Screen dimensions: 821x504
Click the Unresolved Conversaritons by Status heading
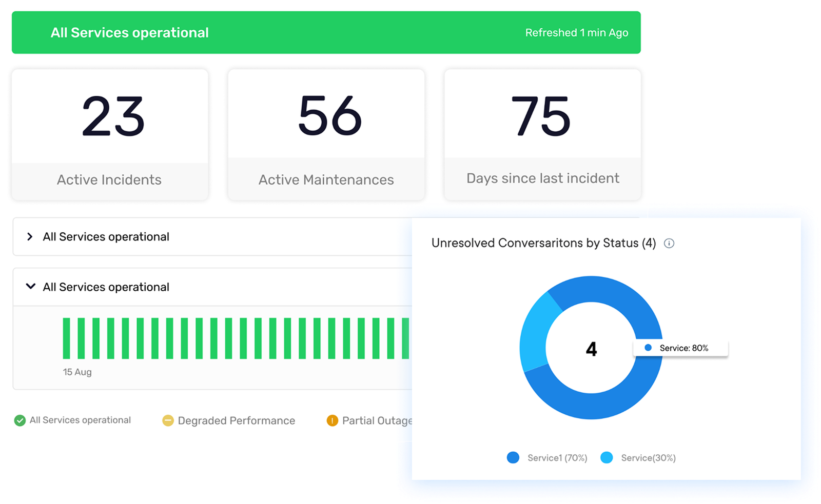coord(543,243)
